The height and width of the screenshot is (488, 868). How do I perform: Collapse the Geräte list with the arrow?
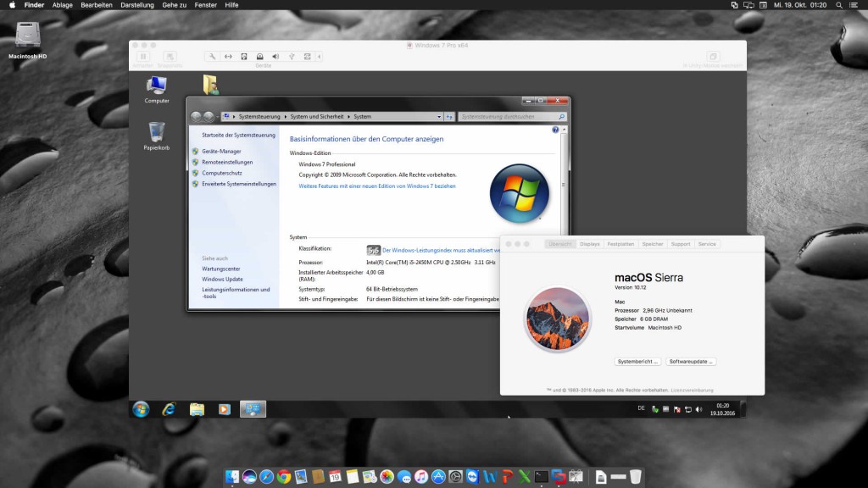pos(319,57)
